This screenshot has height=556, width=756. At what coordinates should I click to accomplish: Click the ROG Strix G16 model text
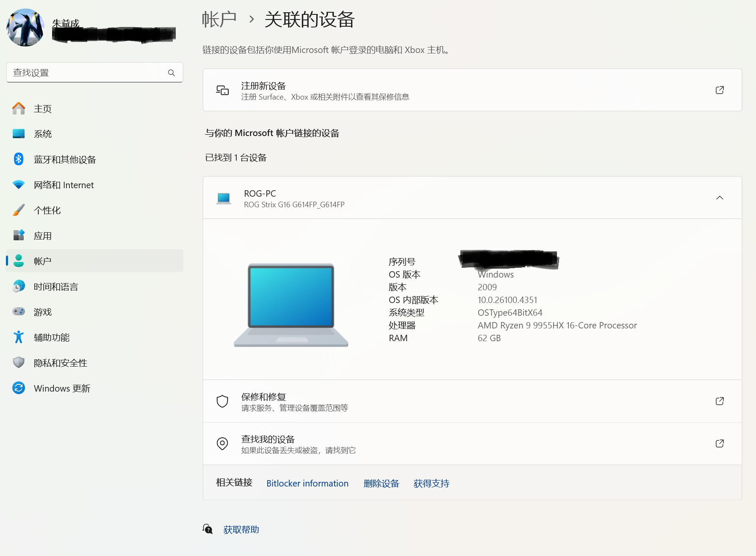[x=294, y=205]
